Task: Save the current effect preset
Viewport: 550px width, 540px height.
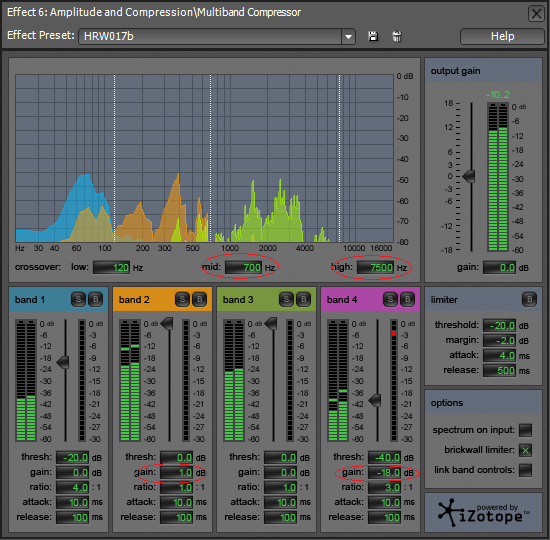Action: (373, 36)
